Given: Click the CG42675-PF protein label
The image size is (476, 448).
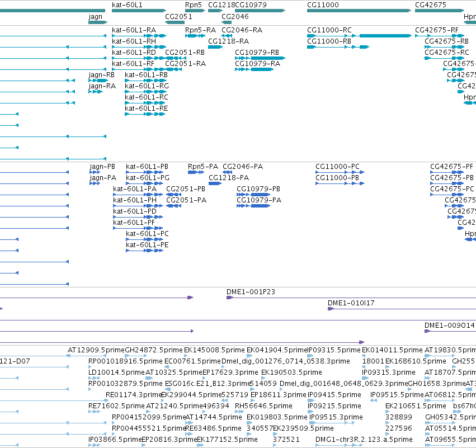Looking at the screenshot, I should 452,167.
